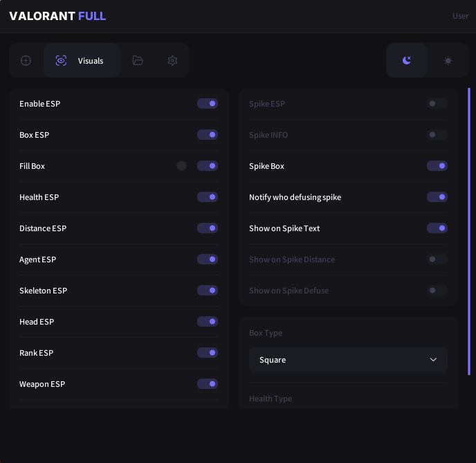
Task: Open the settings gear tab
Action: tap(172, 61)
